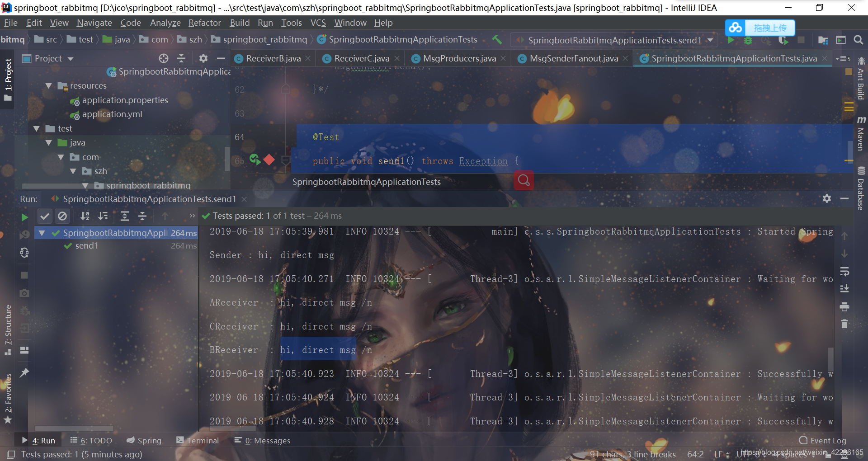This screenshot has width=868, height=461.
Task: Open the run configuration dropdown
Action: [x=710, y=40]
